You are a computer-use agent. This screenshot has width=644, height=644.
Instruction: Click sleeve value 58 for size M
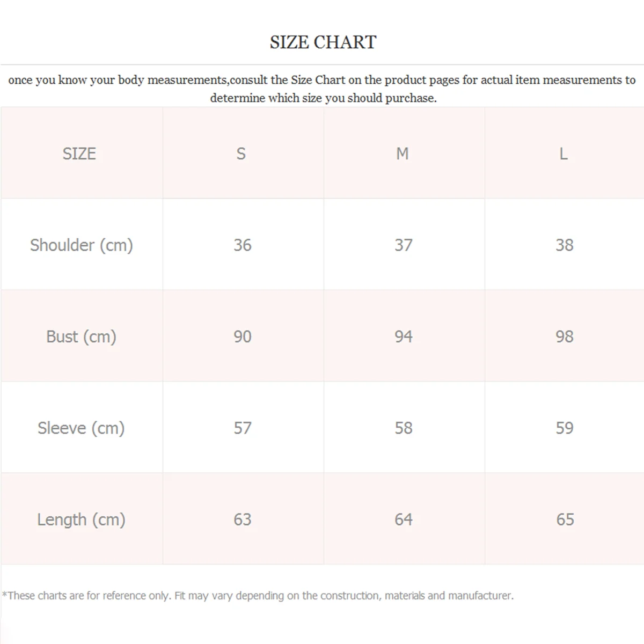404,428
